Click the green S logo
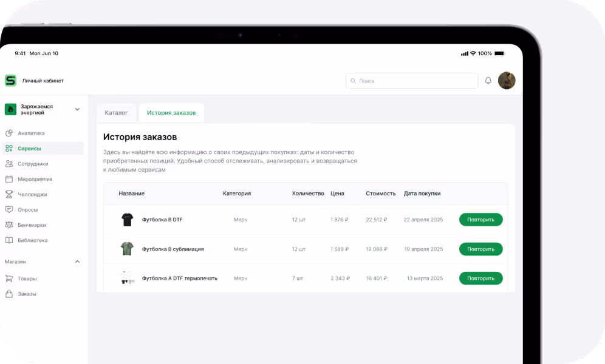This screenshot has width=605, height=364. [10, 81]
